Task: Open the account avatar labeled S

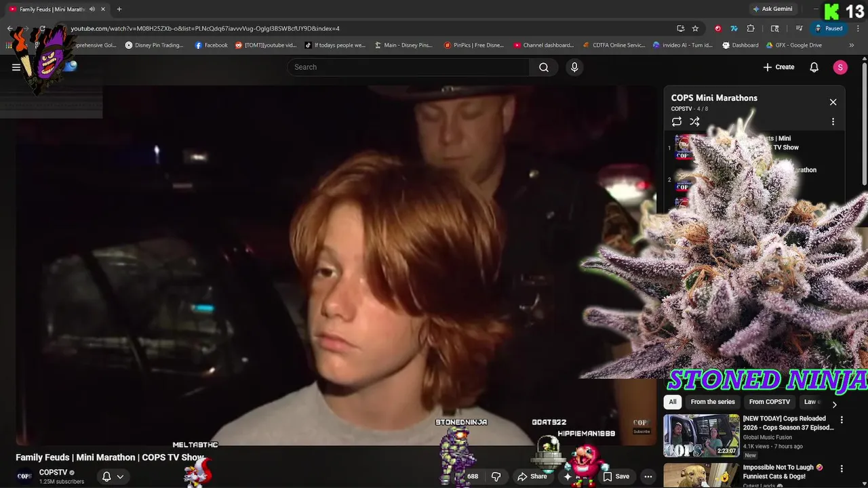Action: click(840, 67)
